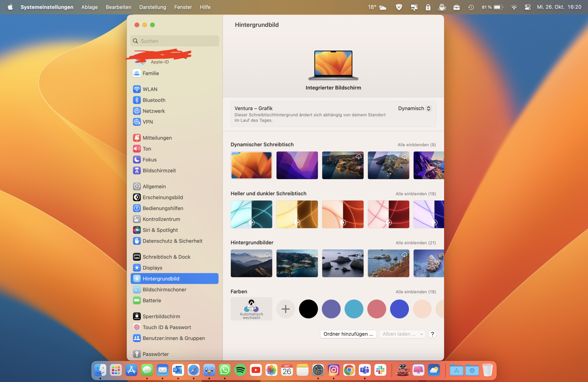The height and width of the screenshot is (382, 588).
Task: Go to Touch ID & Passwort
Action: coord(166,327)
